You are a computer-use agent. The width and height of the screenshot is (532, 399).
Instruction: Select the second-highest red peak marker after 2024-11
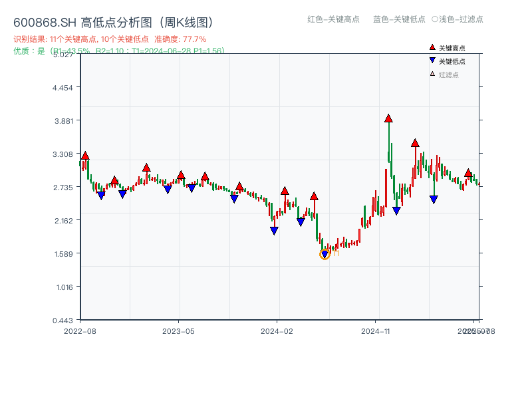click(x=415, y=143)
